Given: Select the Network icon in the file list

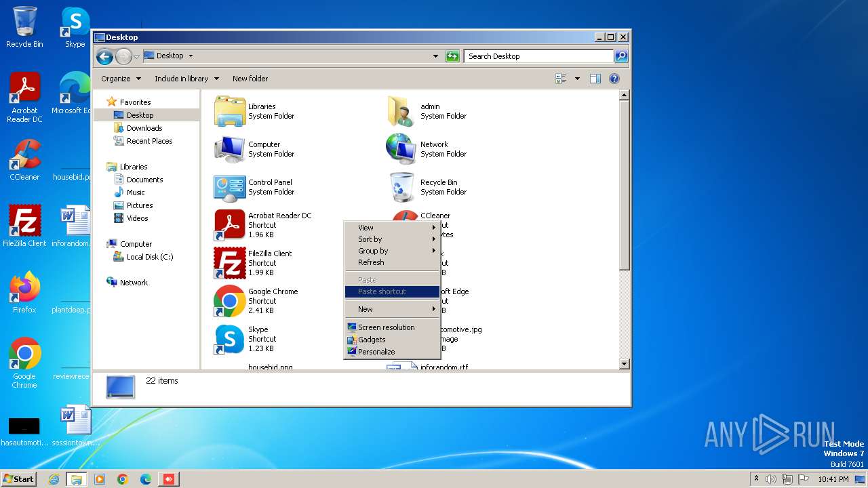Looking at the screenshot, I should click(401, 149).
